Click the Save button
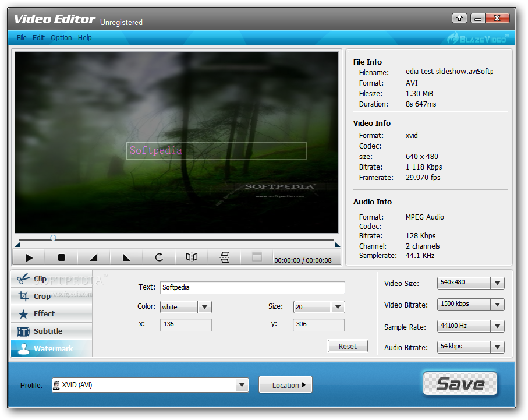 click(x=460, y=384)
